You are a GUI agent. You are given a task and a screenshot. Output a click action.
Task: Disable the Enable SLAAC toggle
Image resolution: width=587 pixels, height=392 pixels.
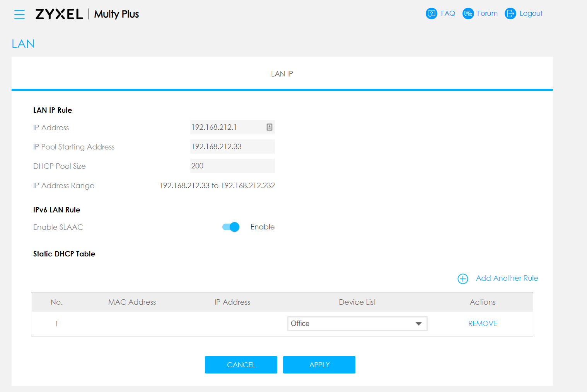click(231, 227)
